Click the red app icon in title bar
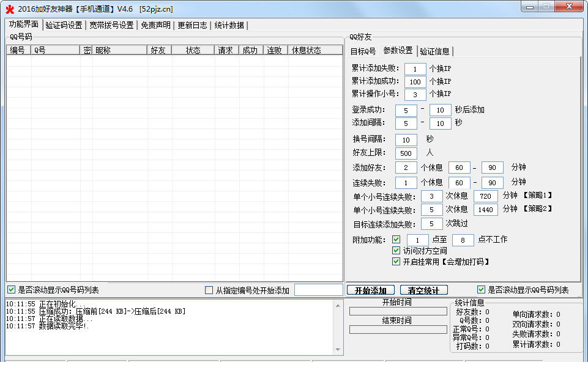 point(9,9)
